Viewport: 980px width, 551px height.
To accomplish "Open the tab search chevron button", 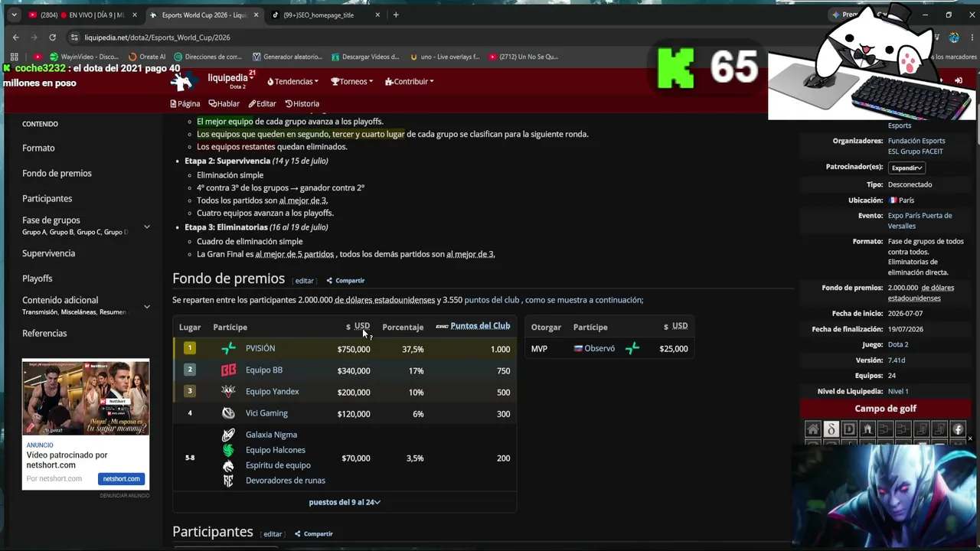I will [14, 15].
